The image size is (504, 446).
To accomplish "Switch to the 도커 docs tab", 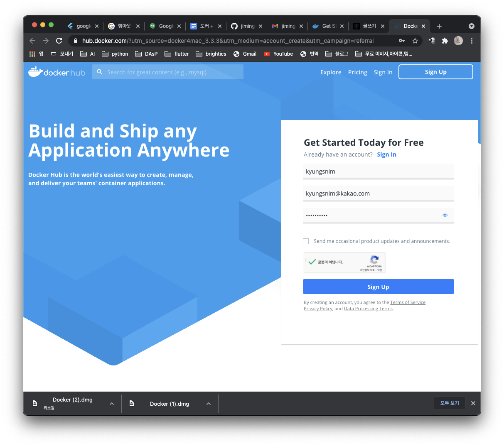I will coord(206,26).
